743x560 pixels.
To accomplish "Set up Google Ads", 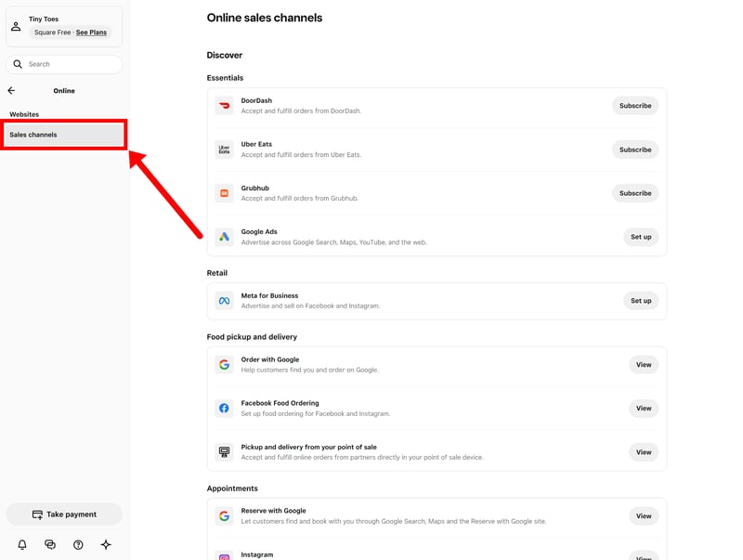I will tap(641, 237).
